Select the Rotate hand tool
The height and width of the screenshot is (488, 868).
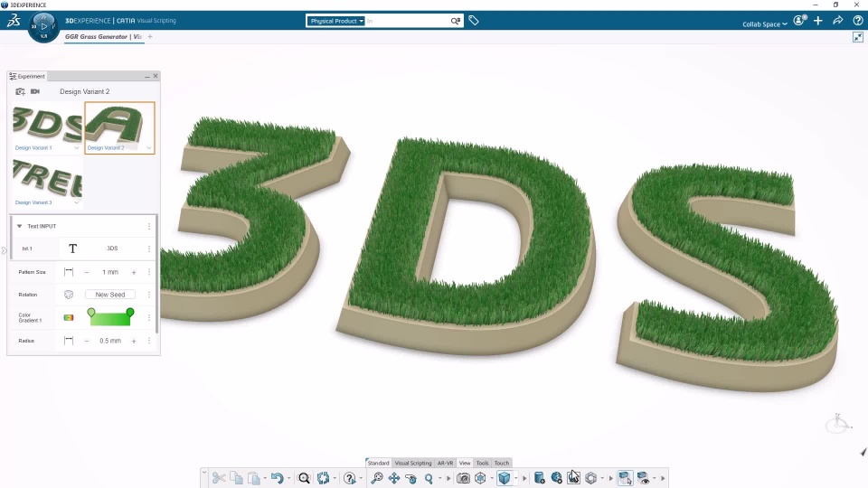point(411,478)
